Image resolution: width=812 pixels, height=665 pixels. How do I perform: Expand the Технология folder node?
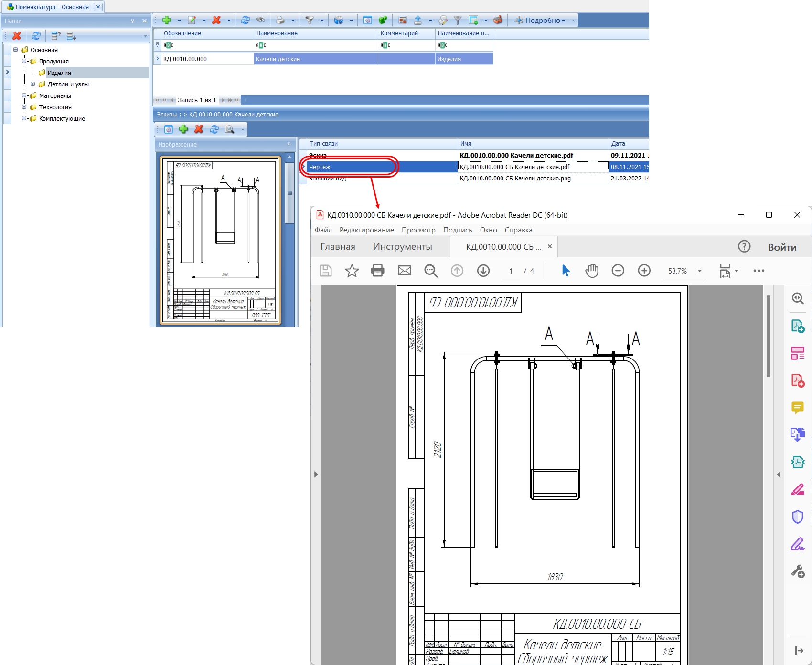tap(24, 107)
